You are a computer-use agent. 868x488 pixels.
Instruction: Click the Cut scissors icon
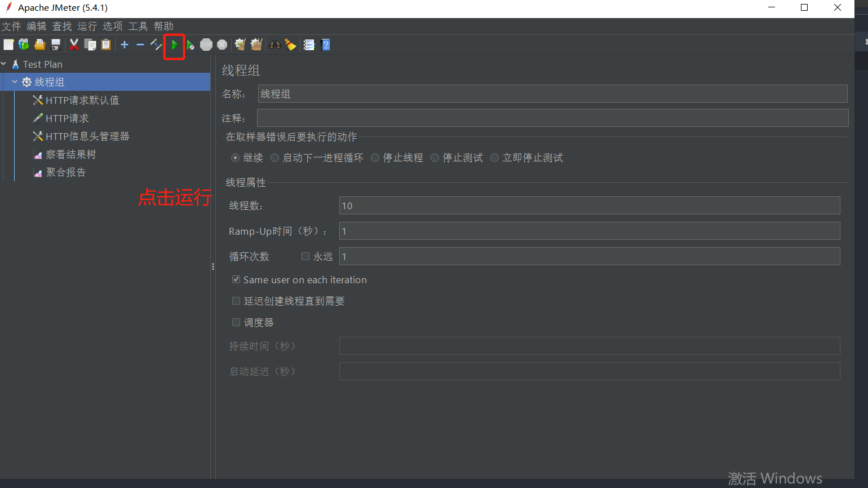tap(74, 45)
